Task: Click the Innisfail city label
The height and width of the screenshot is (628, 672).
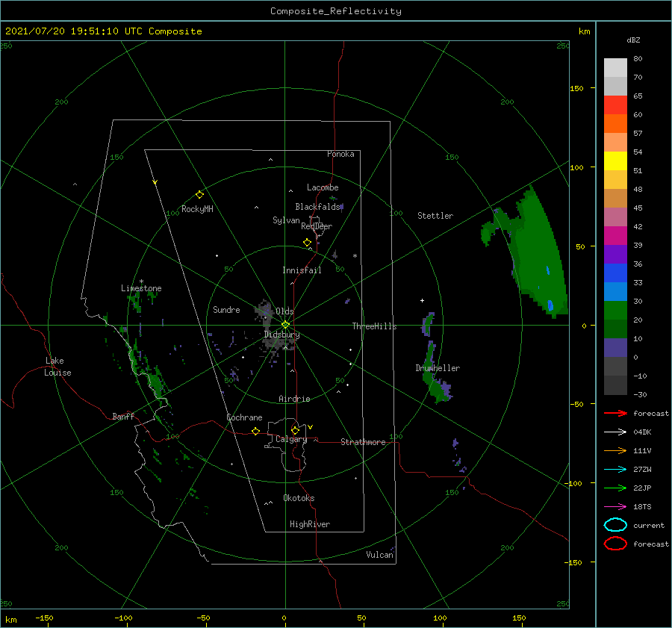Action: 302,270
